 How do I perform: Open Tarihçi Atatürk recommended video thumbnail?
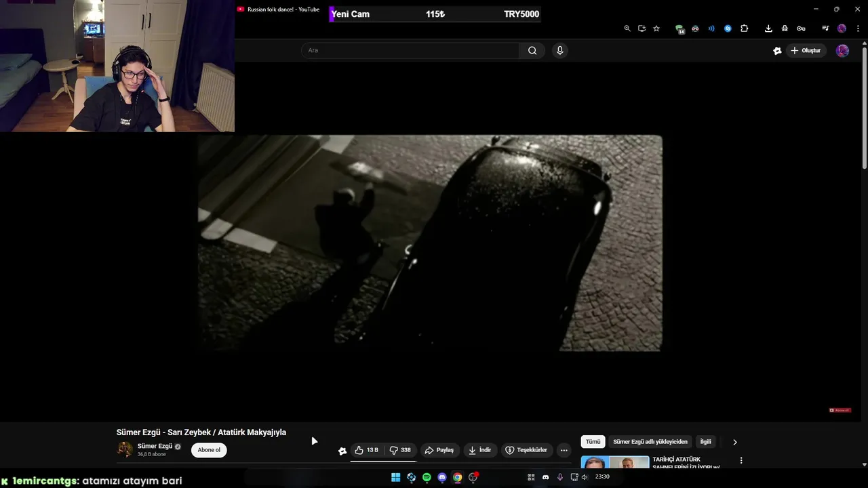pos(614,463)
